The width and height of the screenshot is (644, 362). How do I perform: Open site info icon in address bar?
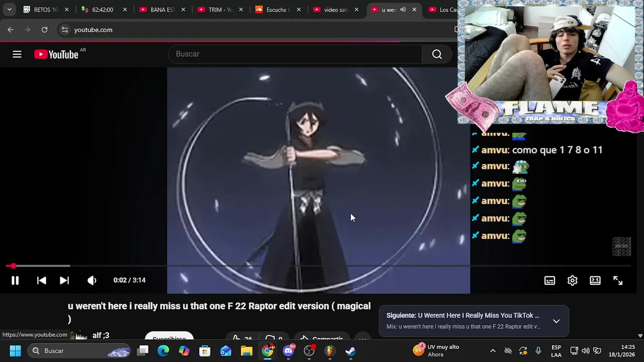point(64,30)
